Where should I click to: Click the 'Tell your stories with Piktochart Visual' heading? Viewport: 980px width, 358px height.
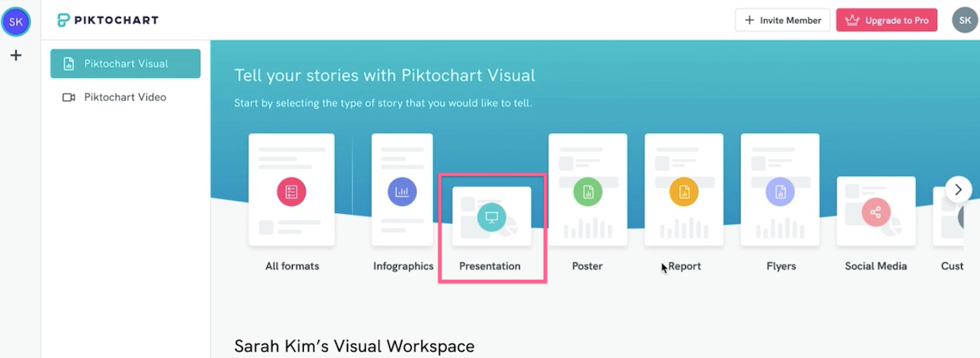(x=384, y=75)
